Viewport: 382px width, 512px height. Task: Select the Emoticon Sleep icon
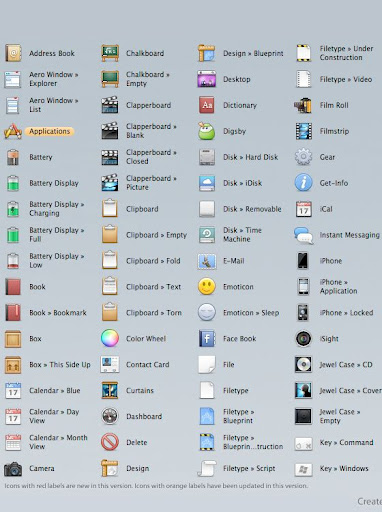click(x=207, y=313)
